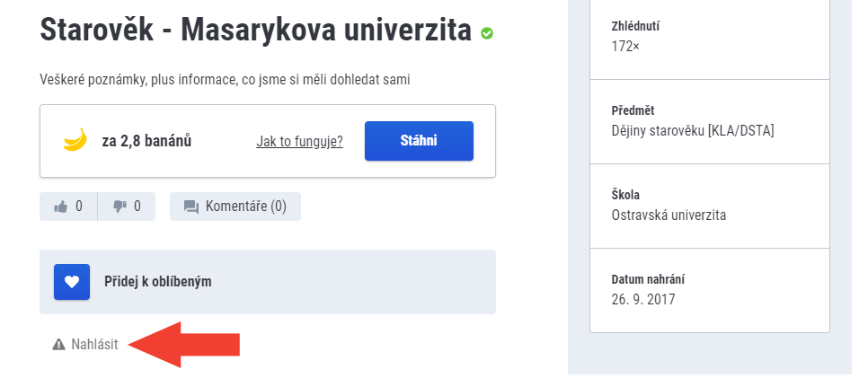
Task: Open Komentáře (0) comments section
Action: point(245,207)
